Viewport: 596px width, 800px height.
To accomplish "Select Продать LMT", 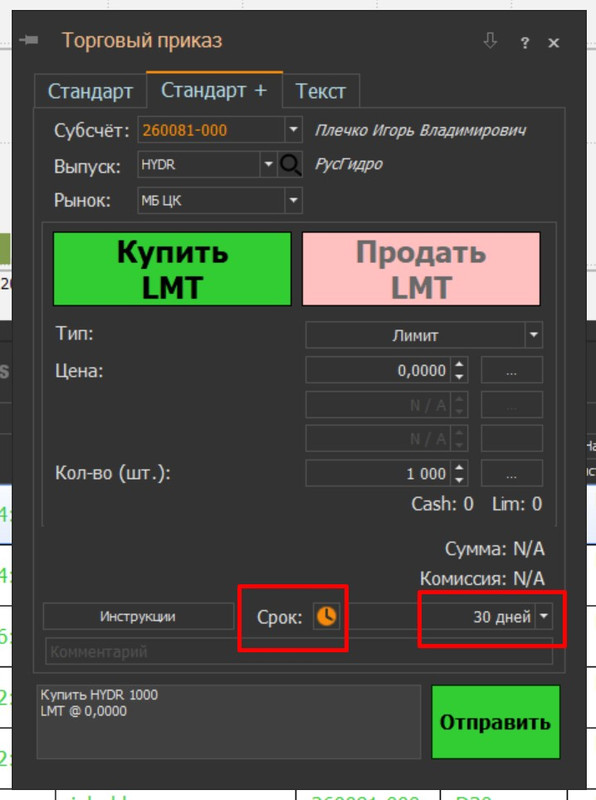I will pyautogui.click(x=421, y=269).
